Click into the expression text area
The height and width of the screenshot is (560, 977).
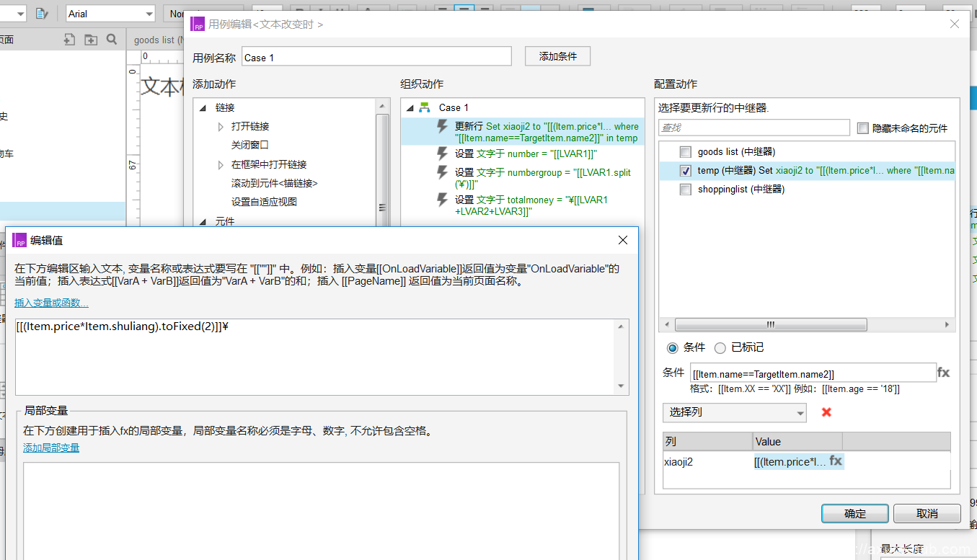314,357
